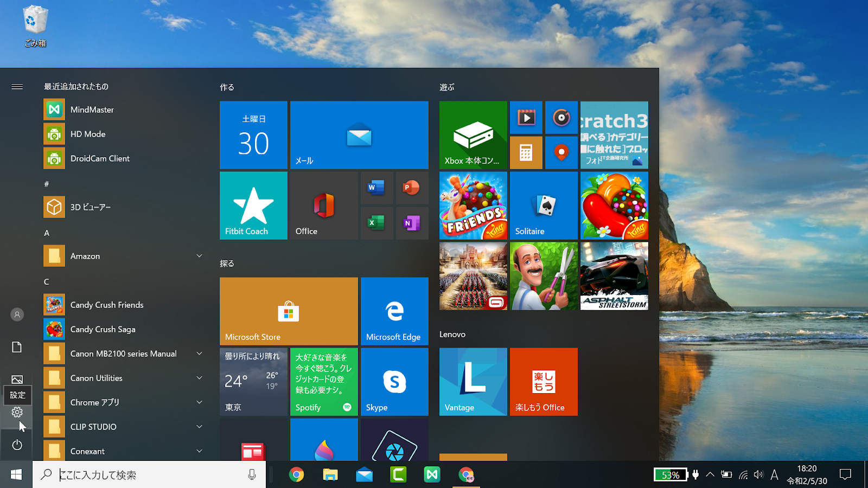The image size is (868, 488).
Task: Launch MindMaster from recently added list
Action: tap(124, 110)
